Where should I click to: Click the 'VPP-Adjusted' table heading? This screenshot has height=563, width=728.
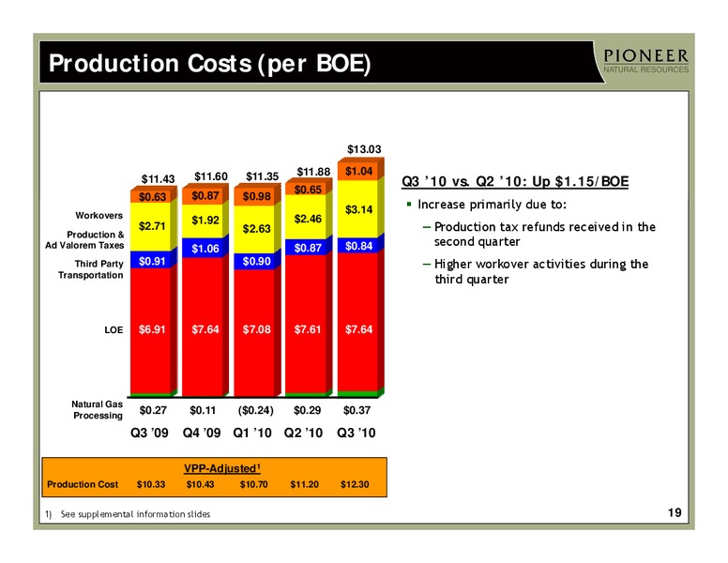(x=222, y=469)
